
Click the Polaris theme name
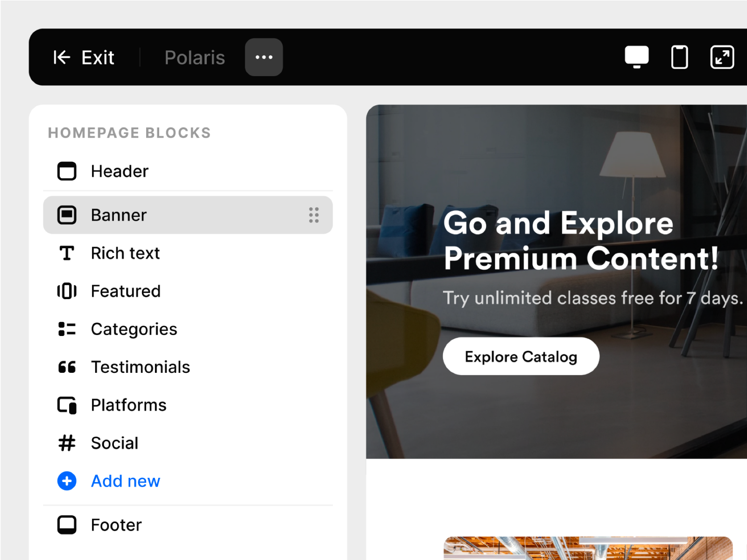195,57
